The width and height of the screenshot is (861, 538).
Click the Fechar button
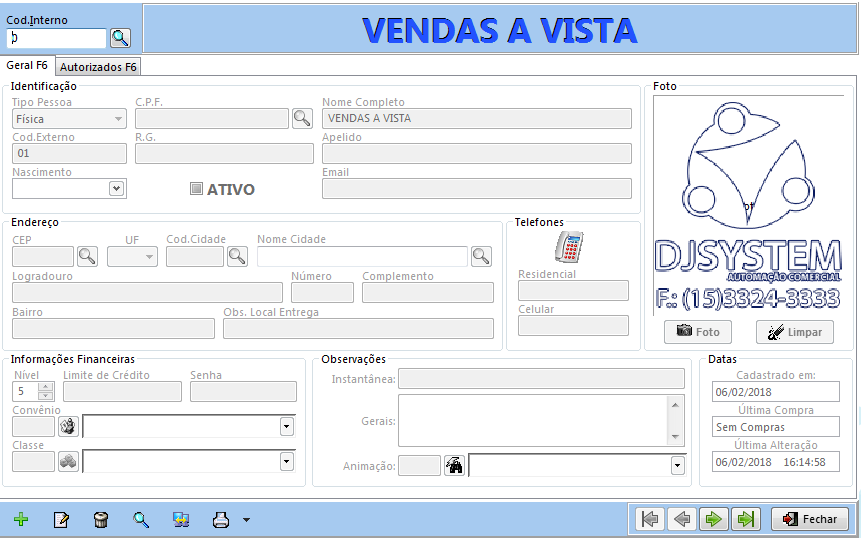pyautogui.click(x=810, y=519)
